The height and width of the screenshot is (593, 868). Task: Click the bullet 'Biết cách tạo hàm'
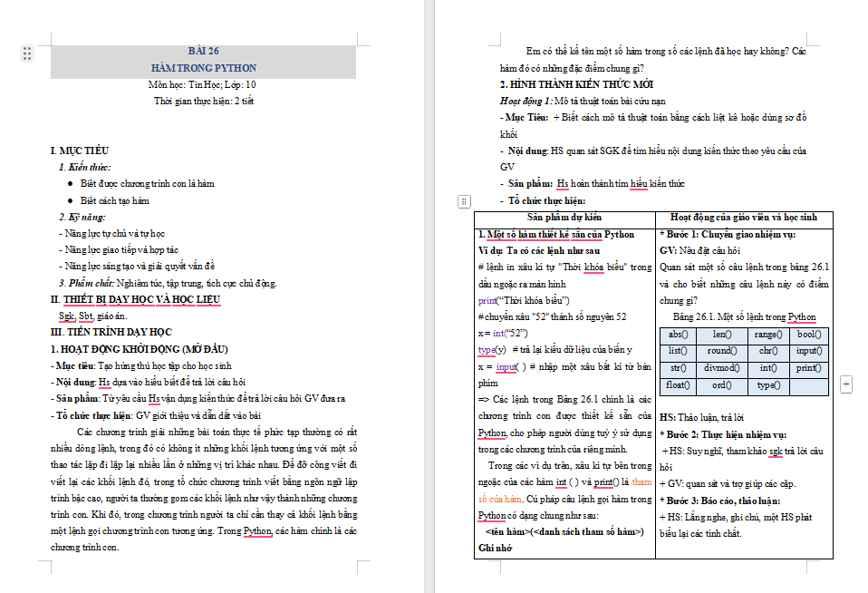(114, 200)
